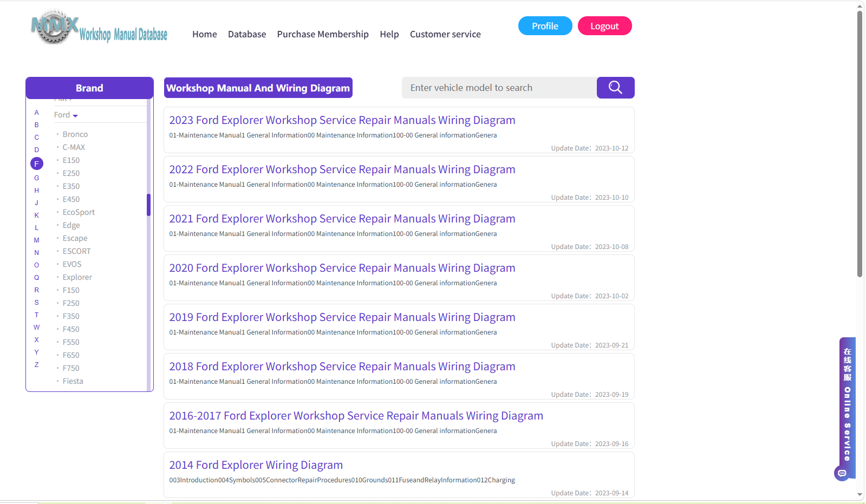
Task: Click the vehicle model search field
Action: point(499,88)
